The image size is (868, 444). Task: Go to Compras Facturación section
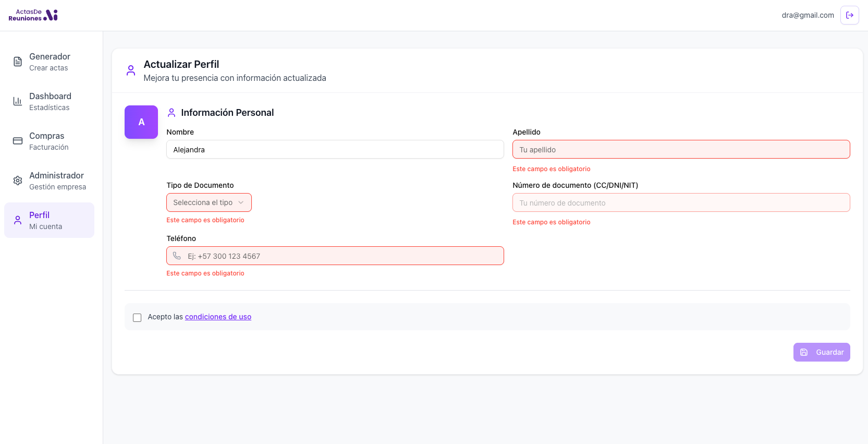click(49, 141)
